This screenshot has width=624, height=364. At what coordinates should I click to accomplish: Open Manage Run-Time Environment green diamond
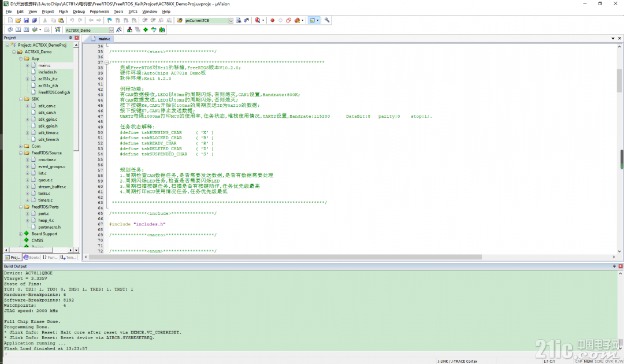pyautogui.click(x=146, y=30)
